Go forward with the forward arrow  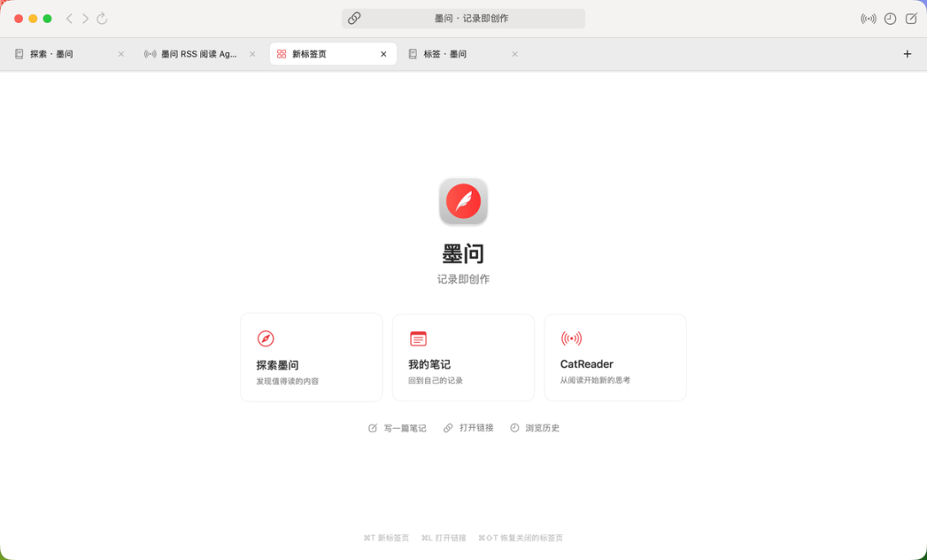85,18
